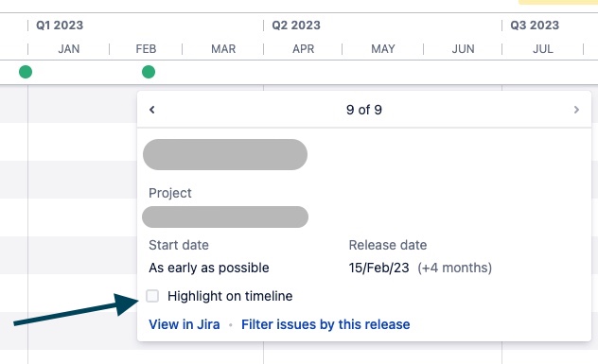Click the 9 of 9 counter text
This screenshot has width=598, height=364.
pyautogui.click(x=364, y=110)
